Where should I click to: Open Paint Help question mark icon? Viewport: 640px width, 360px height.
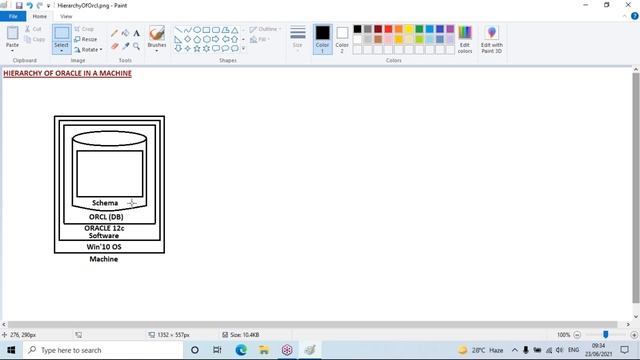pyautogui.click(x=635, y=16)
